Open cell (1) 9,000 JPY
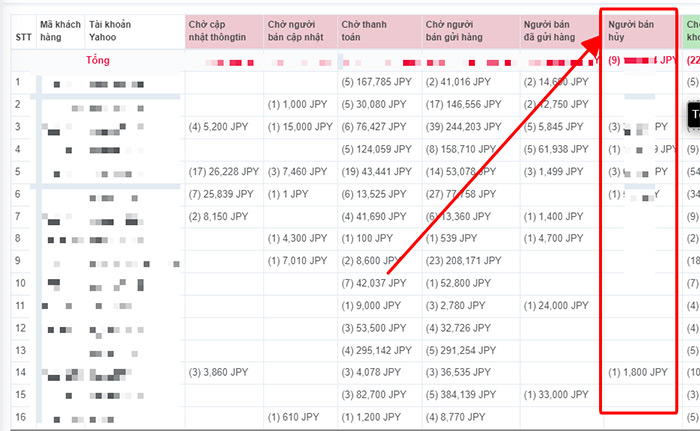This screenshot has width=700, height=431. point(371,305)
